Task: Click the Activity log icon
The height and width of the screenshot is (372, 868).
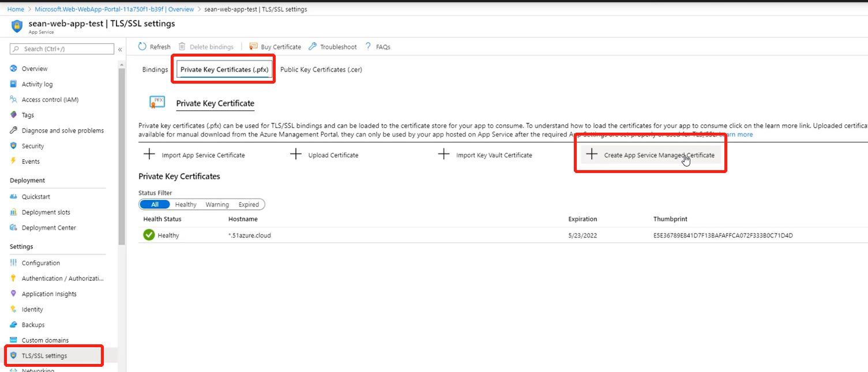Action: [14, 84]
